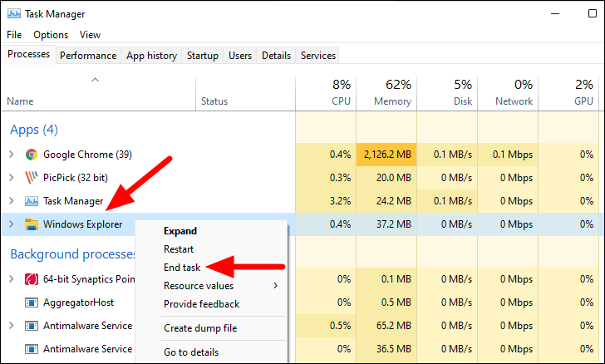
Task: Click the Windows Explorer folder icon
Action: point(32,224)
